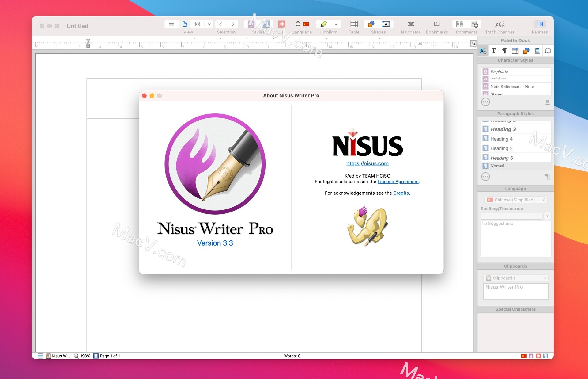Click the Special Characters input field
Viewport: 588px width, 379px height.
tap(514, 324)
